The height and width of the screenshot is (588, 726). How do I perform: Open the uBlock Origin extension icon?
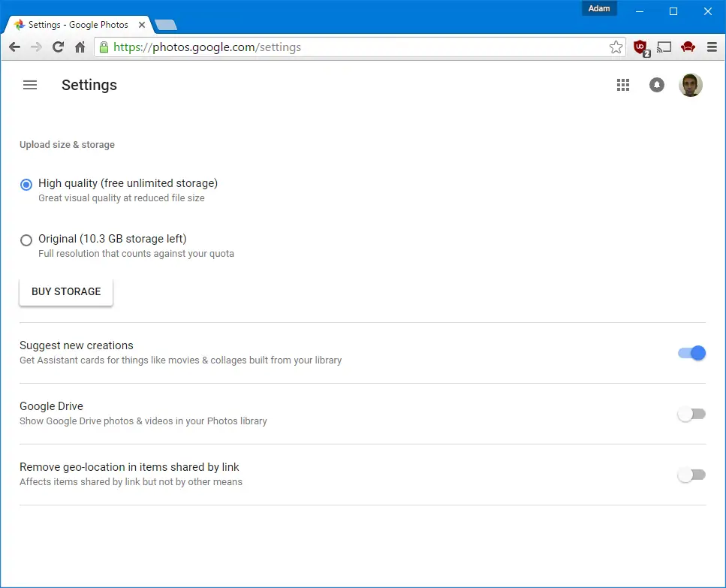(641, 47)
